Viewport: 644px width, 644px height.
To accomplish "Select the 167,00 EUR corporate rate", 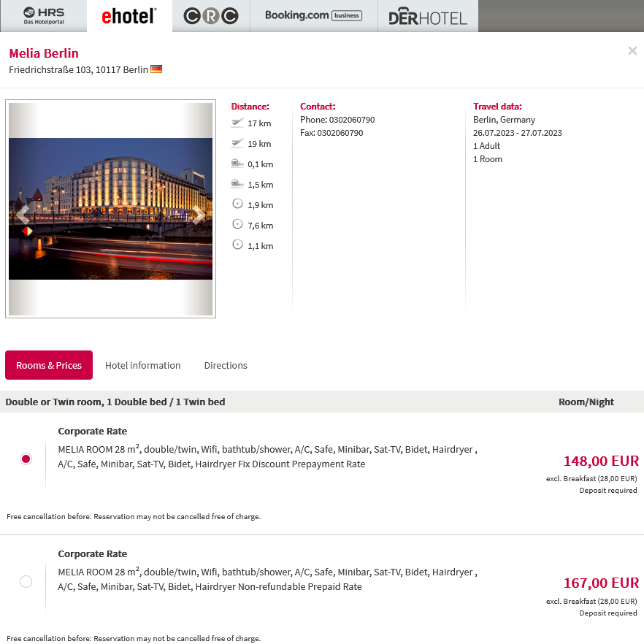I will pos(26,581).
